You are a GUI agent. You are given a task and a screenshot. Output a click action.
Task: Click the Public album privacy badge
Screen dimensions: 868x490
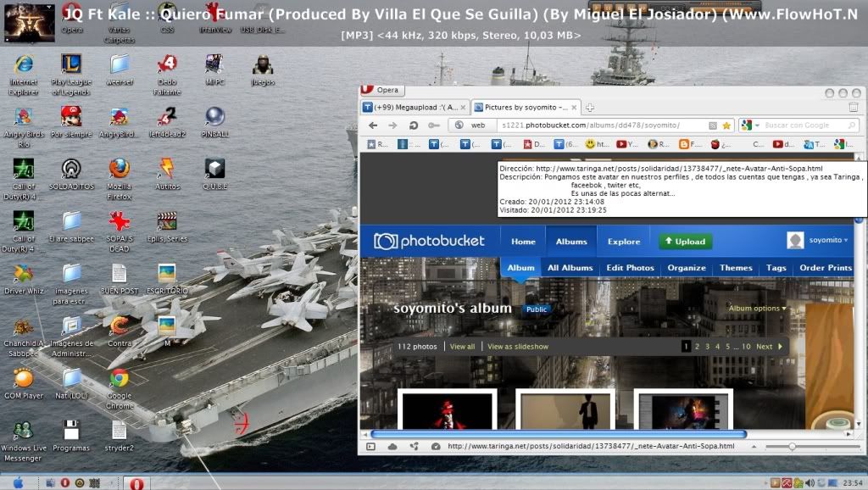(537, 309)
